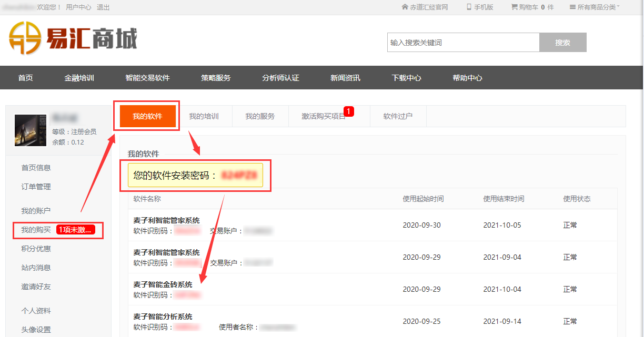This screenshot has height=337, width=644.
Task: Open the 用户中心 link
Action: click(x=78, y=7)
